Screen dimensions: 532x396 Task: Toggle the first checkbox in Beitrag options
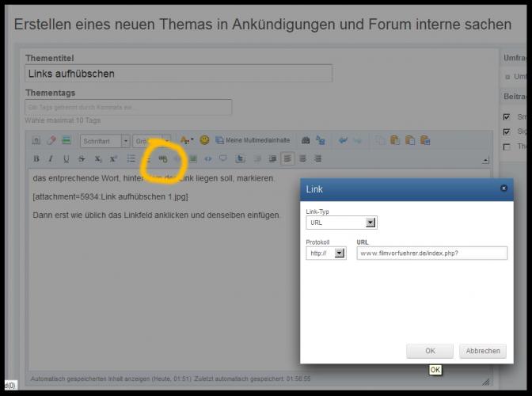tap(507, 116)
